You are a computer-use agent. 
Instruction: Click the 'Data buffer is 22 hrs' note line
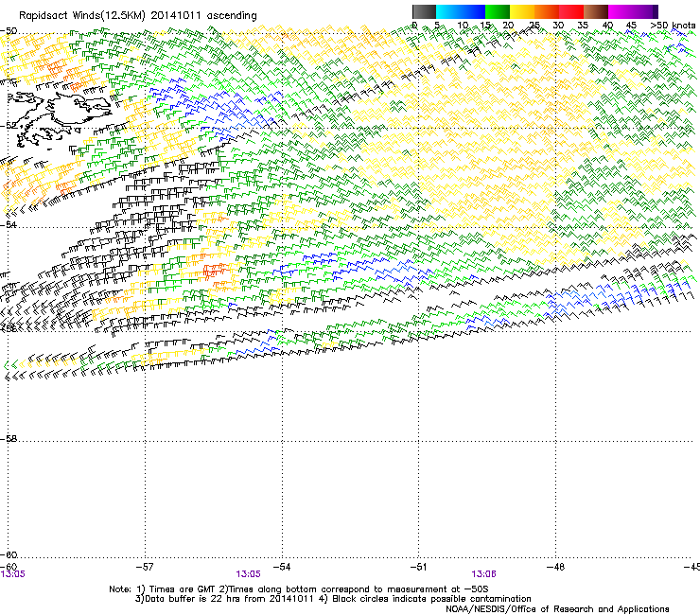click(333, 599)
